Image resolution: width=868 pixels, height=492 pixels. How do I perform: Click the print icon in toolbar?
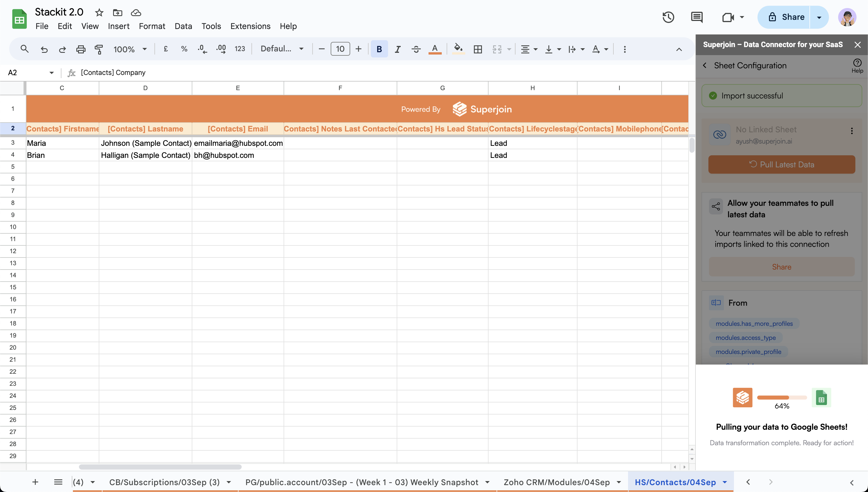coord(80,49)
